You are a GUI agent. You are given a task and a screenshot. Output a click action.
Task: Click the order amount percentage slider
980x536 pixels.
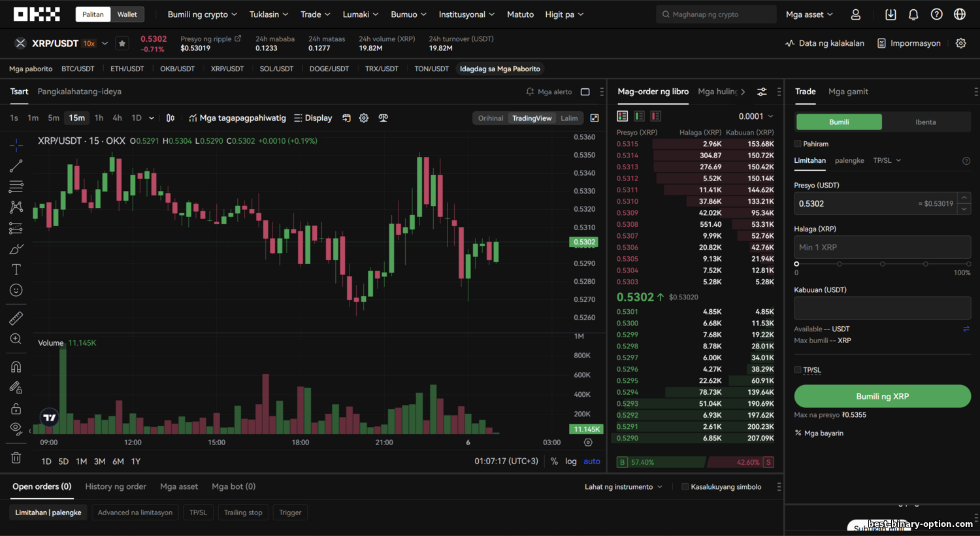[882, 264]
